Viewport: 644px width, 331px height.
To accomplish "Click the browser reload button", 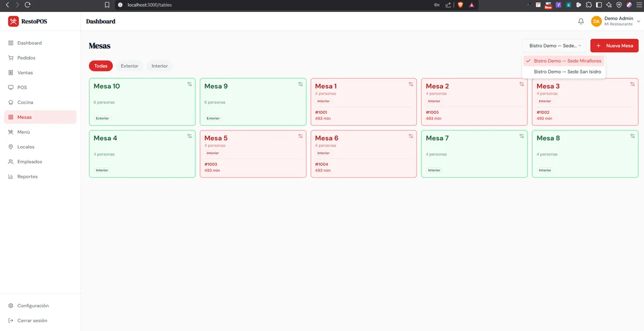I will [x=27, y=4].
